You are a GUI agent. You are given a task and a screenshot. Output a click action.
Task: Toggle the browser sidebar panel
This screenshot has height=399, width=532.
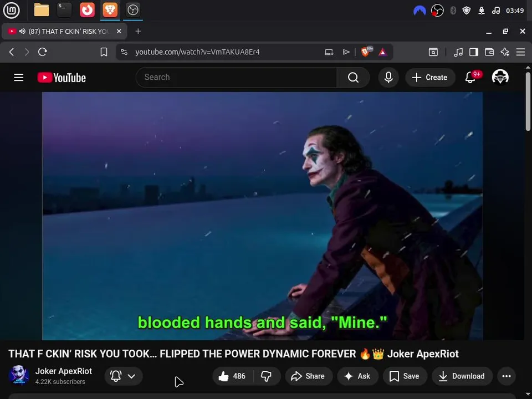(x=474, y=52)
